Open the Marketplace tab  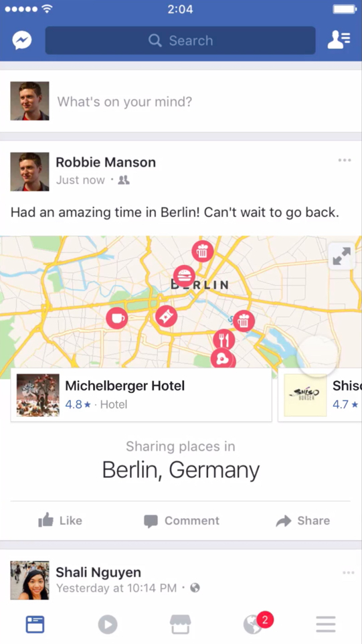pos(181,625)
